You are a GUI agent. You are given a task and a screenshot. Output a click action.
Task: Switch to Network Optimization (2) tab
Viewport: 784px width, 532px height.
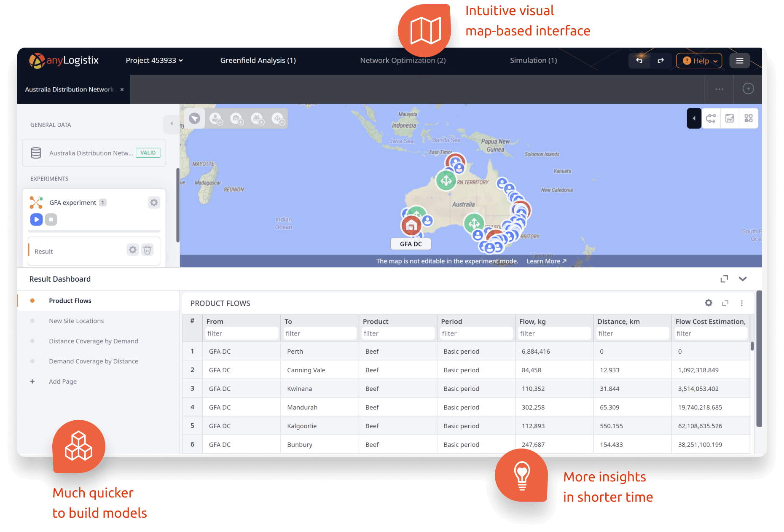pos(403,60)
